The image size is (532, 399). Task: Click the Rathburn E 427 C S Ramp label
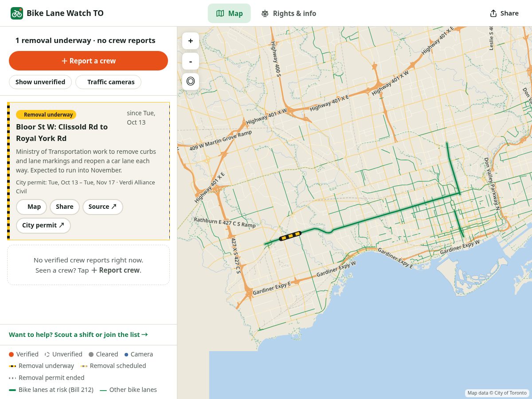click(x=225, y=222)
